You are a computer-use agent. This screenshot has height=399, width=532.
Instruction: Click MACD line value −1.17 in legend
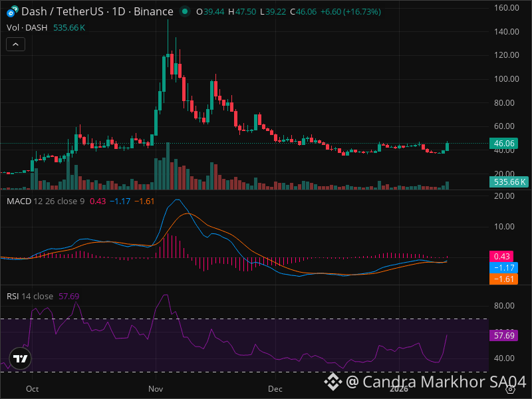(x=120, y=201)
